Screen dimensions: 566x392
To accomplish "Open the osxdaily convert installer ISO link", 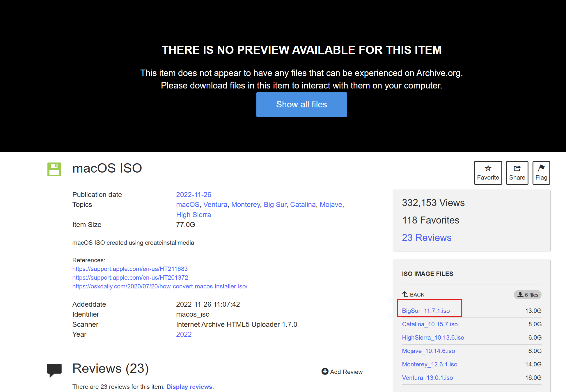I will [x=160, y=286].
